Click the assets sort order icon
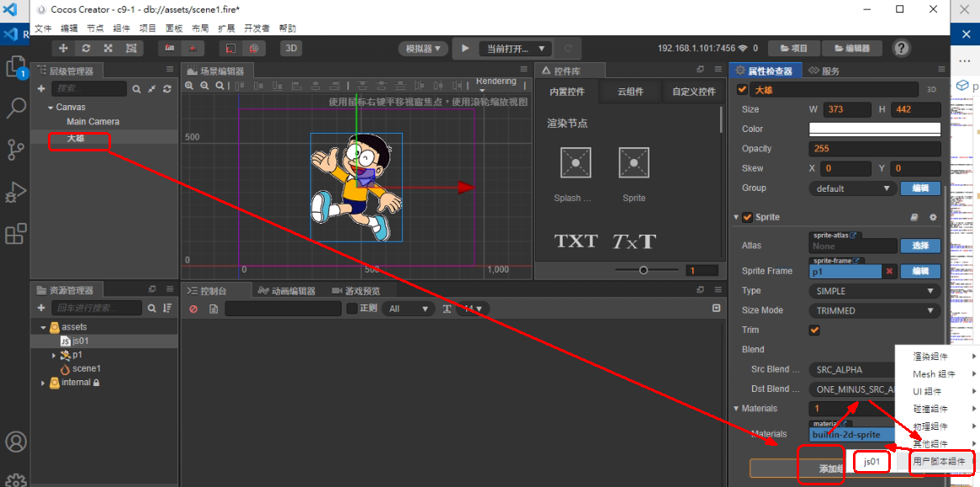Image resolution: width=980 pixels, height=487 pixels. pyautogui.click(x=167, y=308)
